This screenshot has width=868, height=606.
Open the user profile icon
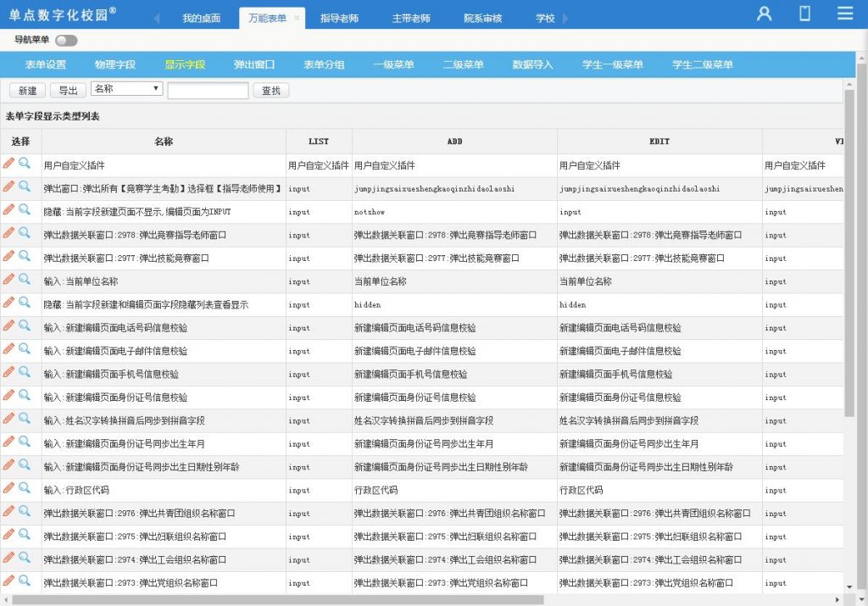pos(764,14)
